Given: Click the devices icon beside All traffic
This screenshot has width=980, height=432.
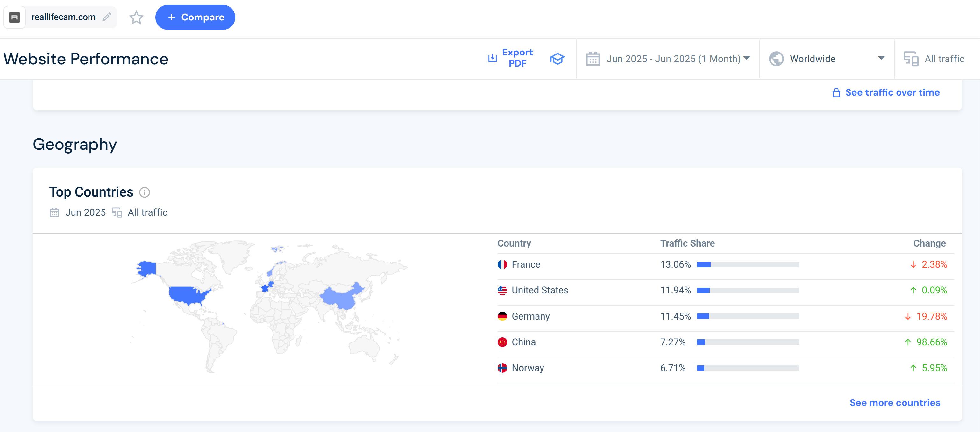Looking at the screenshot, I should pos(911,59).
